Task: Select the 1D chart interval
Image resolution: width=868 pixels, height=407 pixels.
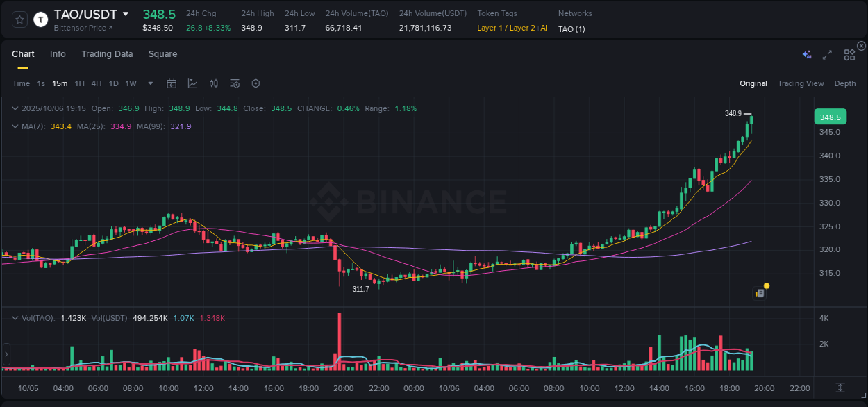Action: click(x=113, y=83)
